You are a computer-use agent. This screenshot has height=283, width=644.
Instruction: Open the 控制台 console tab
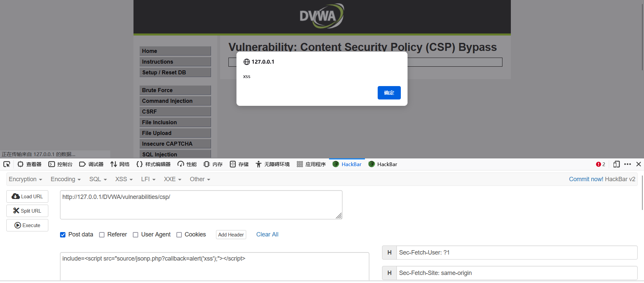tap(61, 164)
